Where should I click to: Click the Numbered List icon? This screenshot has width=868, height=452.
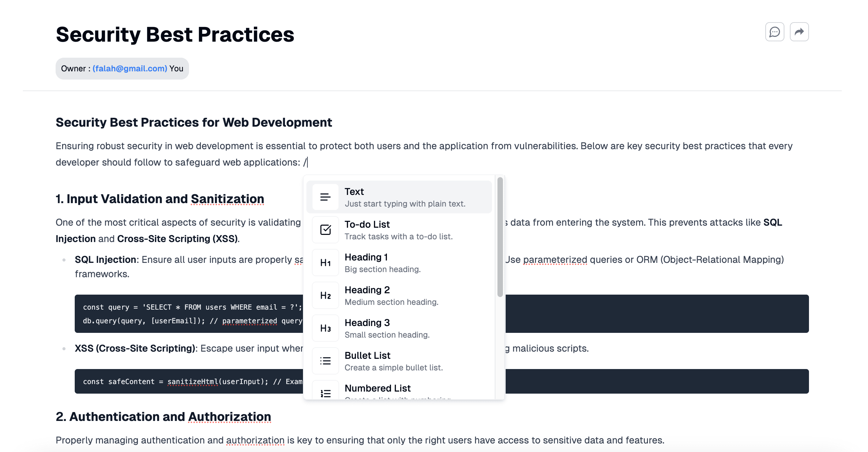pyautogui.click(x=325, y=393)
